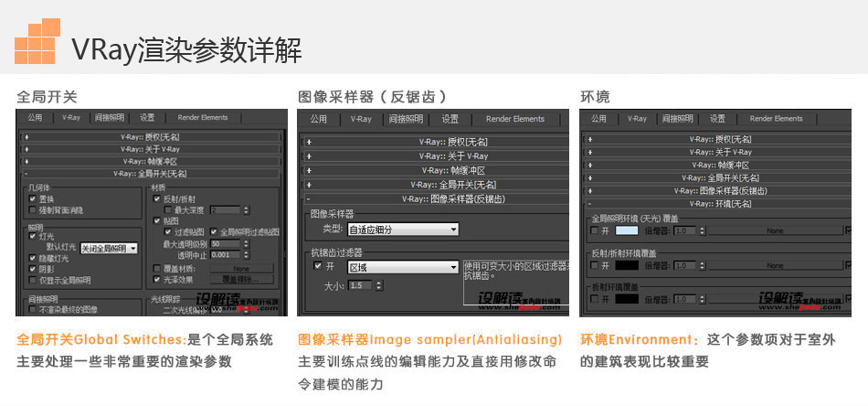
Task: Click the 透明中止 field showing 0.001
Action: pos(225,255)
